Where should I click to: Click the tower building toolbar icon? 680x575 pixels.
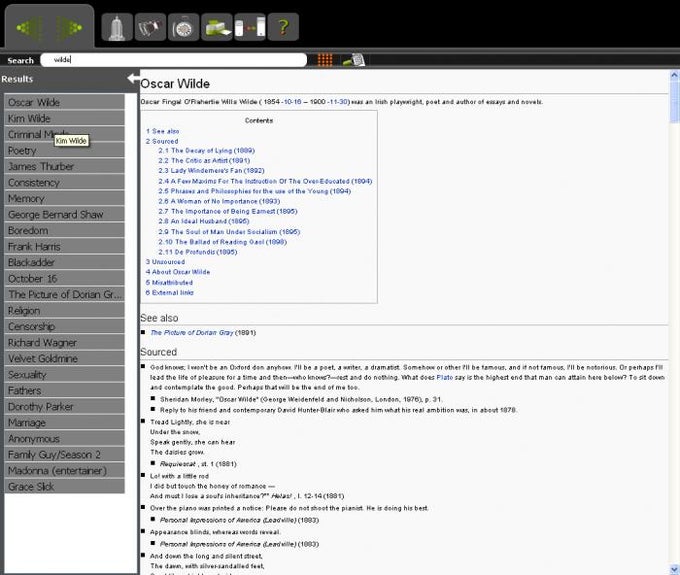(117, 27)
